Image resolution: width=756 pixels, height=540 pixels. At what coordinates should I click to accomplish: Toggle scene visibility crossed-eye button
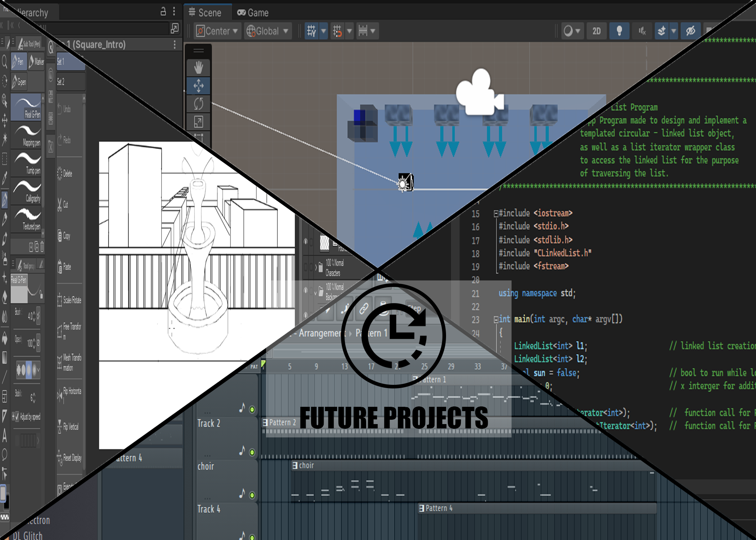[x=690, y=31]
